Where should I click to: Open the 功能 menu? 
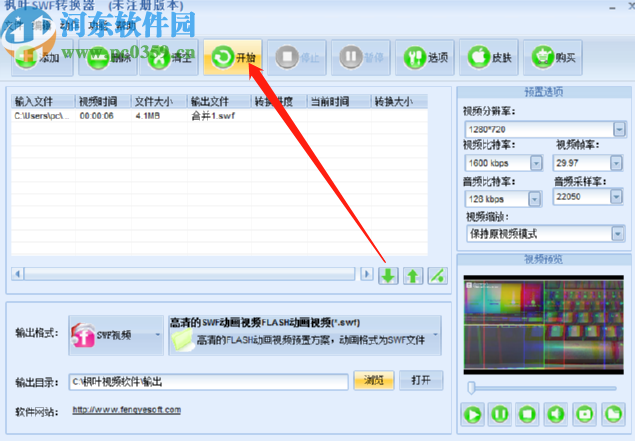tap(98, 25)
